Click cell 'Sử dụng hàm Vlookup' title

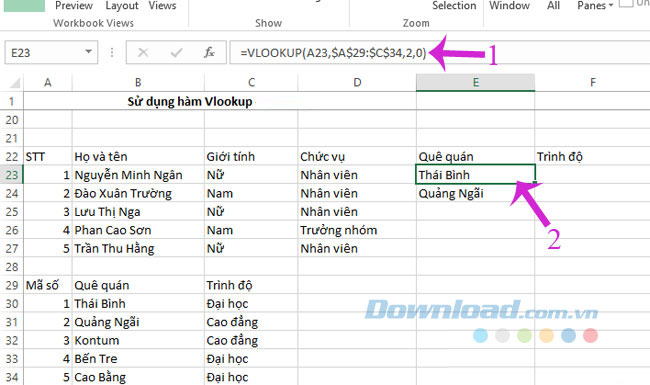point(190,102)
